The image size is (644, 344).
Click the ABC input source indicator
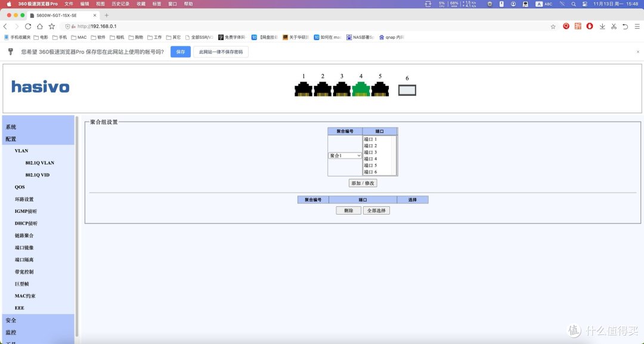pyautogui.click(x=544, y=4)
